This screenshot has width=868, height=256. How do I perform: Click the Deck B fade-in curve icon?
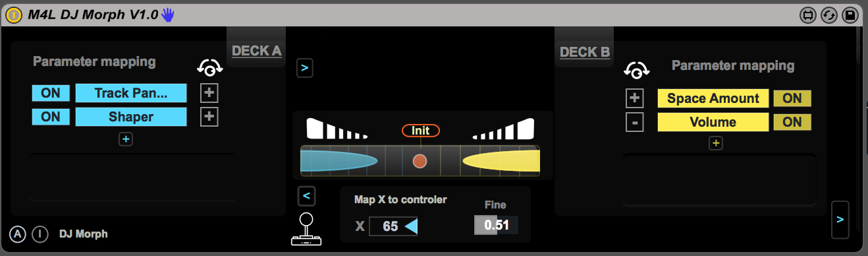coord(503,129)
